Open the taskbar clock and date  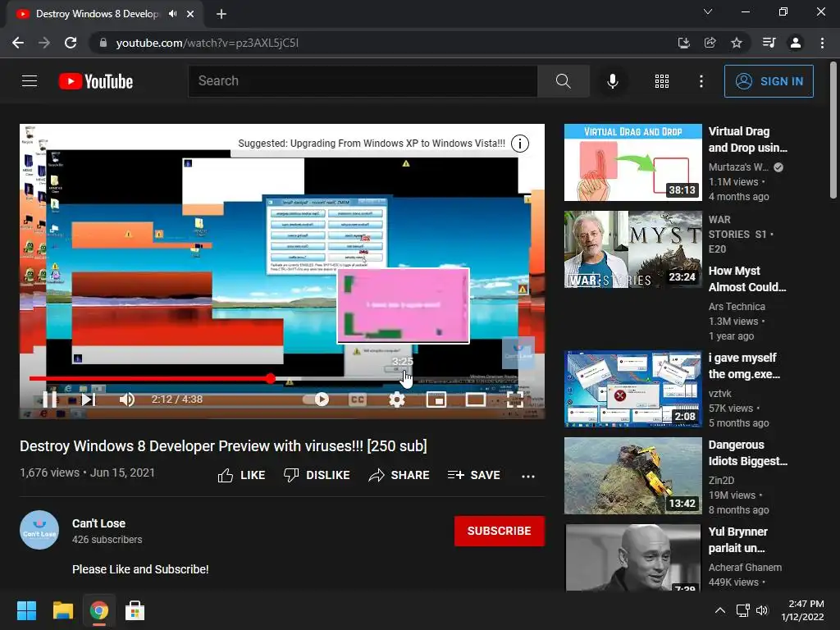[802, 610]
